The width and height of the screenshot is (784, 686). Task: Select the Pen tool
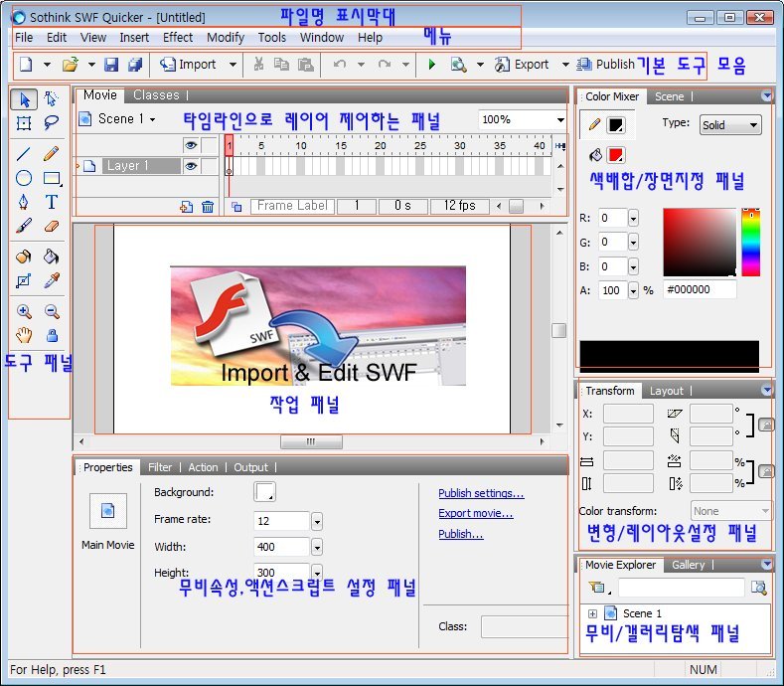(24, 202)
